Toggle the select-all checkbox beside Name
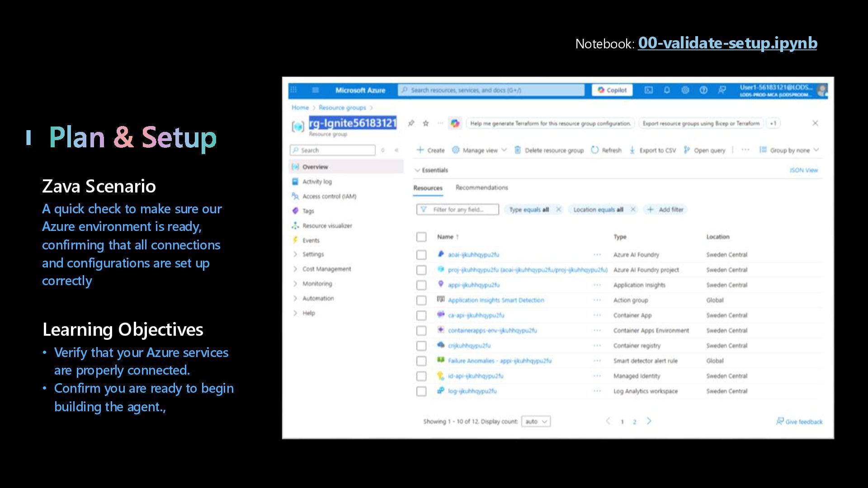Viewport: 868px width, 488px height. 421,237
